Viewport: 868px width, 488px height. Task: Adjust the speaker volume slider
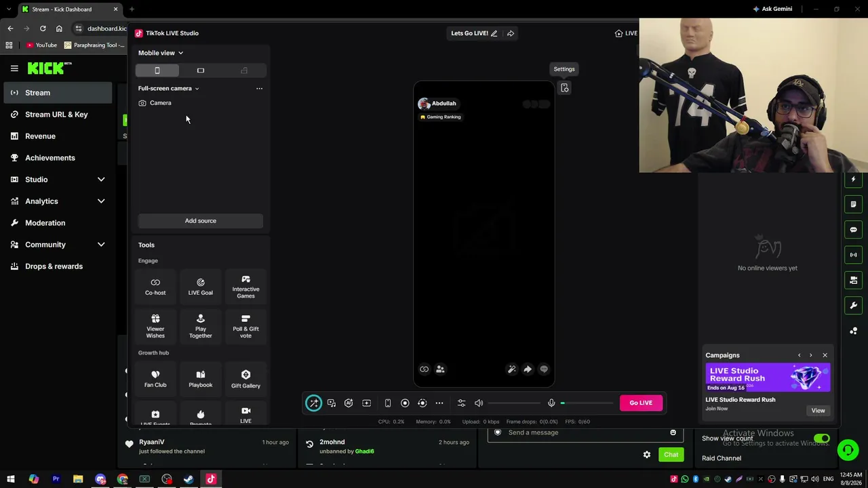pyautogui.click(x=514, y=403)
